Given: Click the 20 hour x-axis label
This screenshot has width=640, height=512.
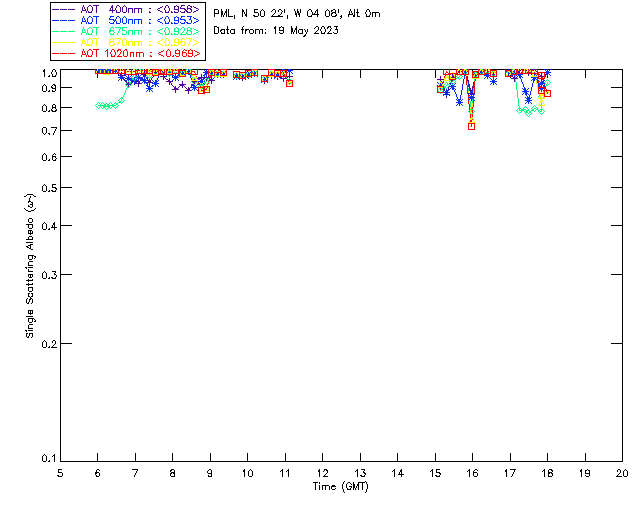Looking at the screenshot, I should tap(622, 473).
